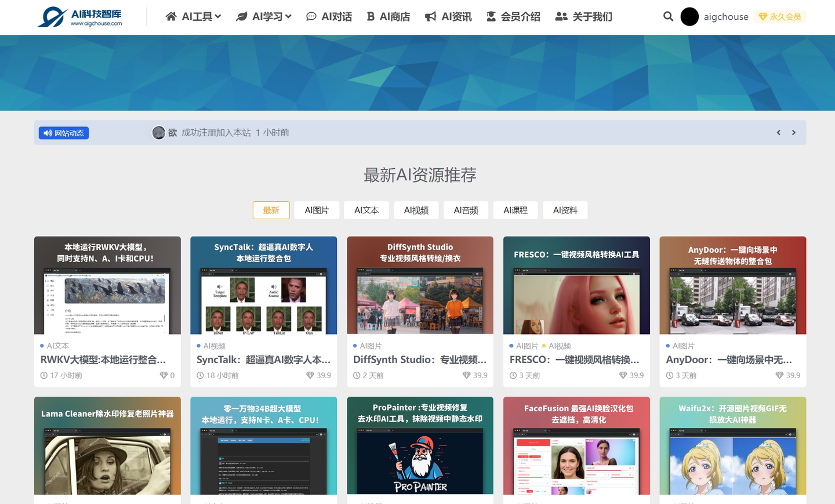Click the AI科技智库 site logo
The image size is (835, 504).
tap(80, 17)
